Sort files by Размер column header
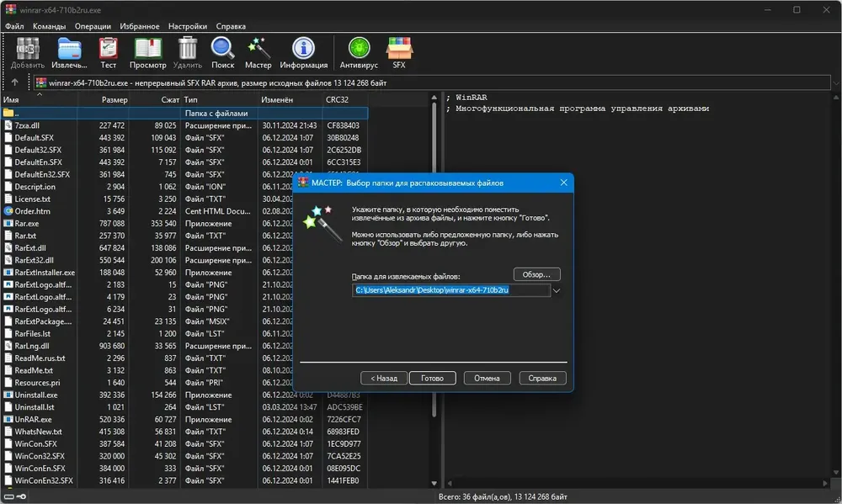This screenshot has width=842, height=504. tap(104, 100)
